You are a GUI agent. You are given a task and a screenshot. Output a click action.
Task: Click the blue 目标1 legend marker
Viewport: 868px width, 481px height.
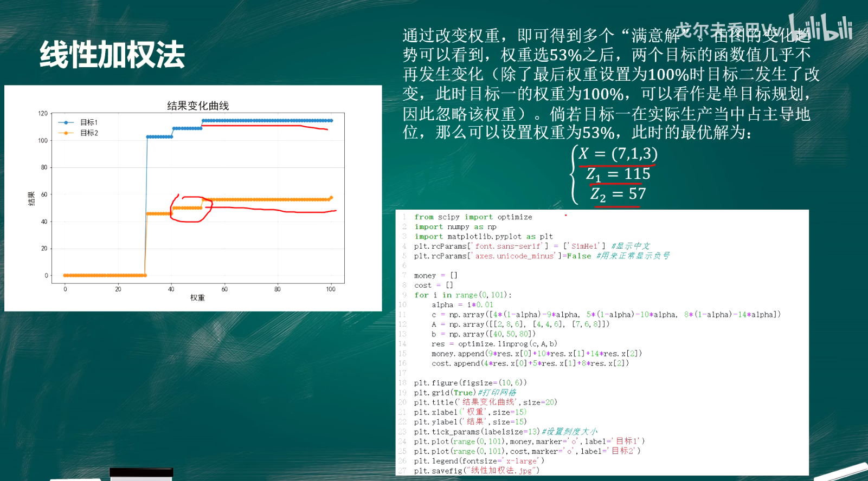66,122
